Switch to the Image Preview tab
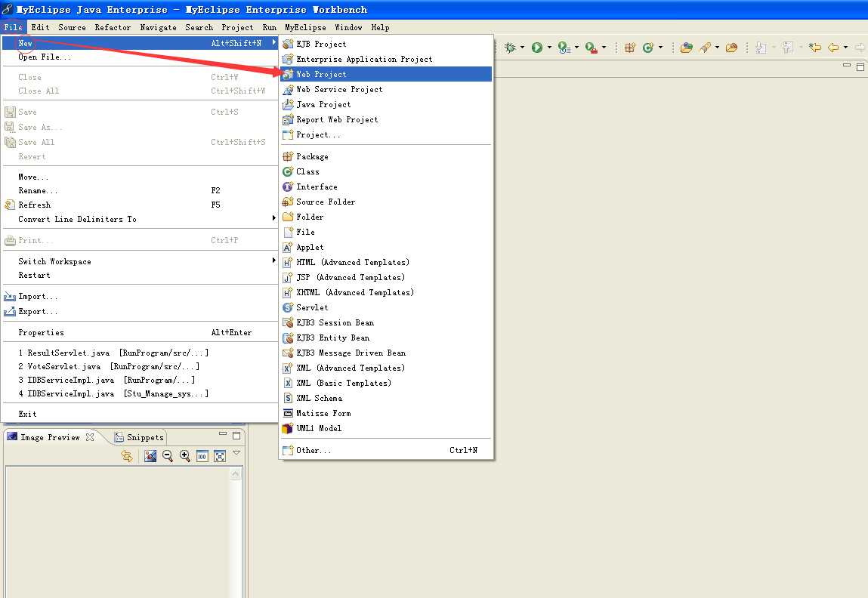The width and height of the screenshot is (868, 598). [x=51, y=437]
